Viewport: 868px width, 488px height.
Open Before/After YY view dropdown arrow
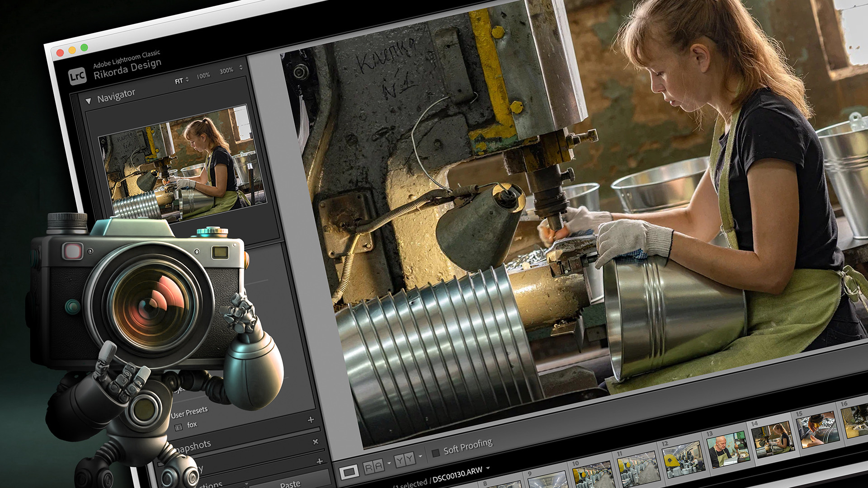tap(420, 456)
